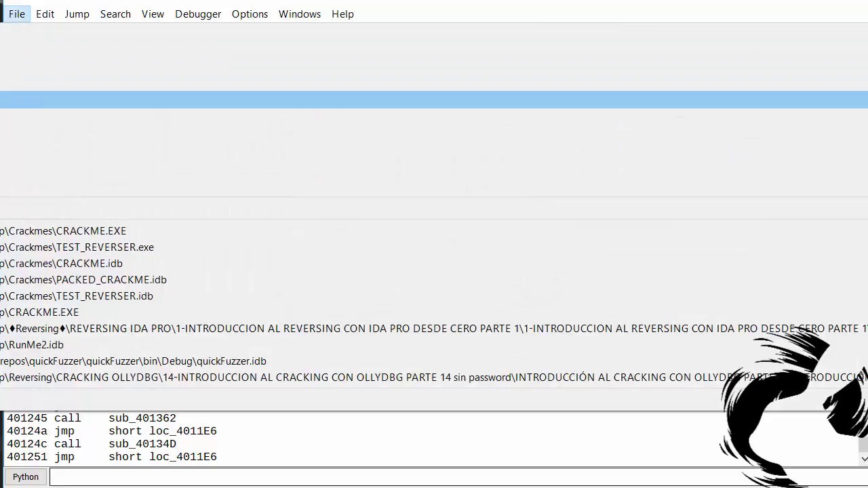Click the sub_401362 call operand
This screenshot has width=868, height=488.
click(x=142, y=418)
